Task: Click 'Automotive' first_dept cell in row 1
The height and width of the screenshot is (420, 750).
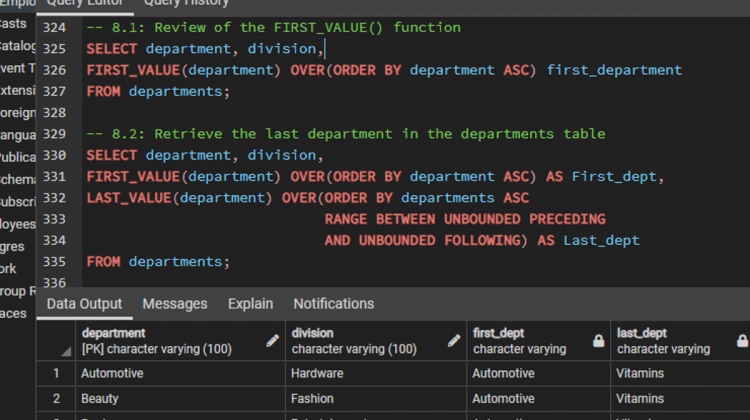Action: [539, 373]
